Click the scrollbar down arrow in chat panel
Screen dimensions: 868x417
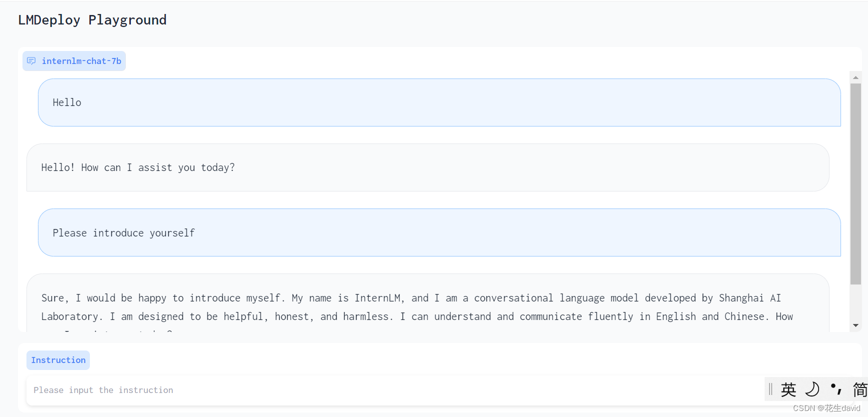(x=856, y=325)
